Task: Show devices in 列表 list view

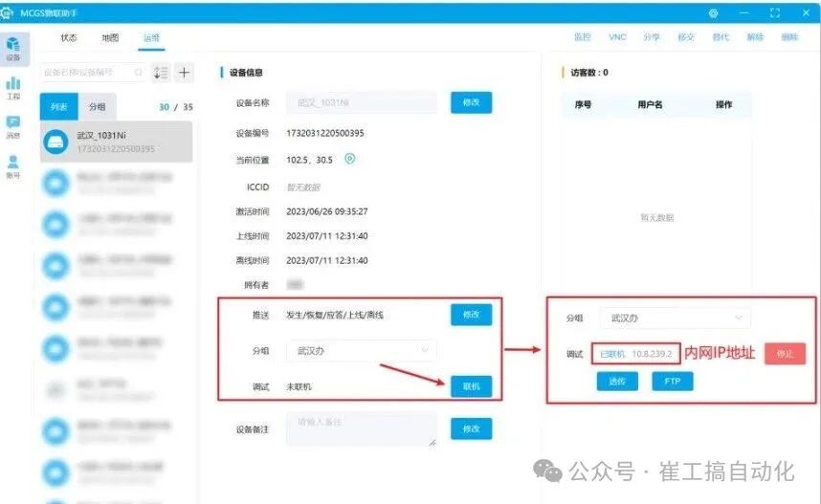Action: pyautogui.click(x=59, y=107)
